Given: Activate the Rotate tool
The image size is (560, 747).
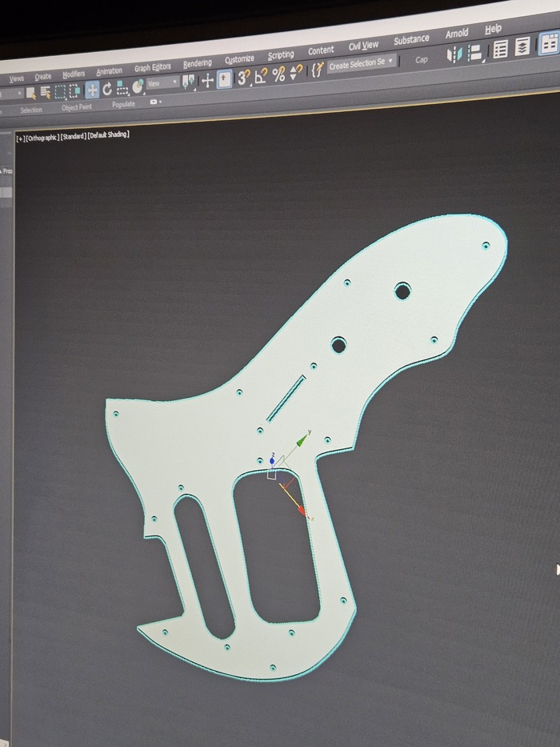Looking at the screenshot, I should (107, 88).
